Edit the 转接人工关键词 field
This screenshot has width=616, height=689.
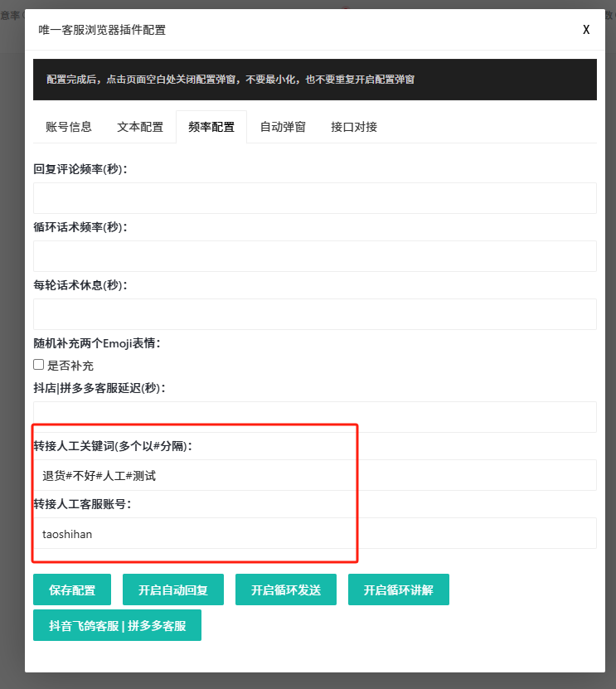pyautogui.click(x=314, y=475)
